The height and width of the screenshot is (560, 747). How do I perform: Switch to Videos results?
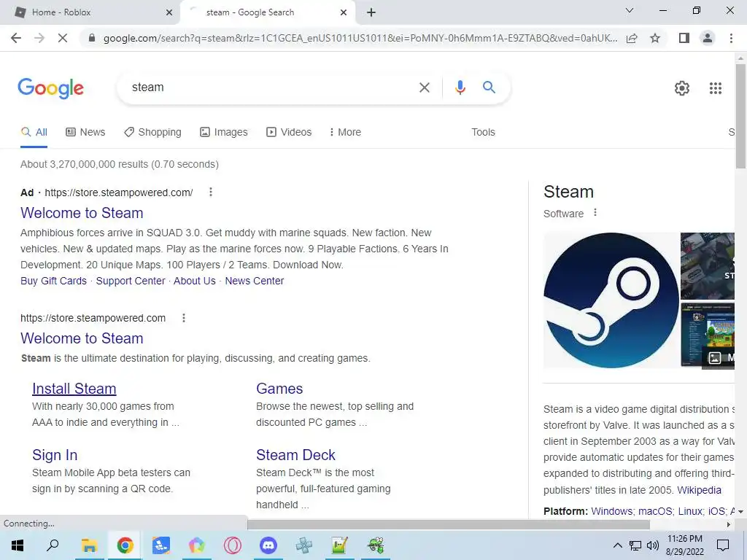(x=289, y=132)
